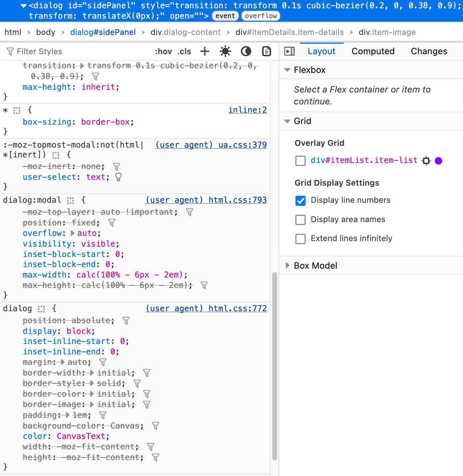
Task: Click div#itemList.item-list element link
Action: coord(364,160)
